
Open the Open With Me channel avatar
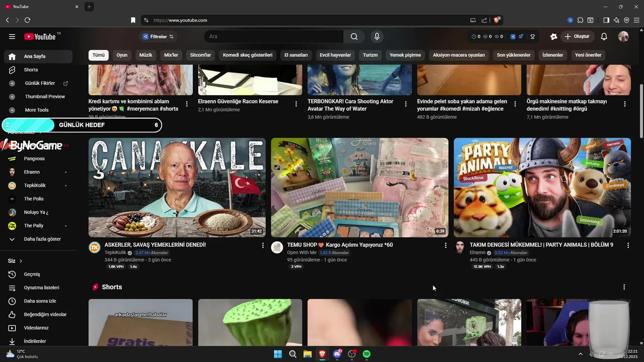point(277,247)
